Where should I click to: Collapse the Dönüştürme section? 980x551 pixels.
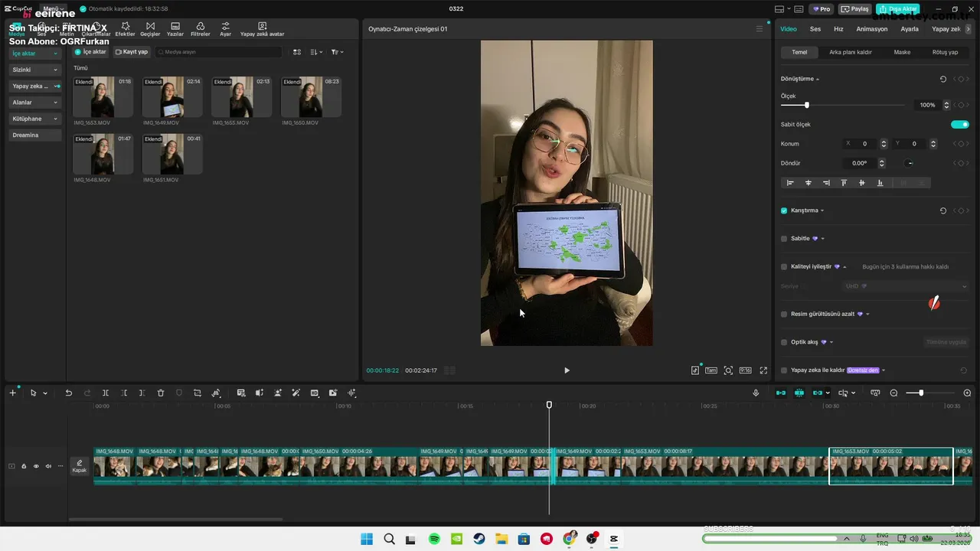click(818, 80)
